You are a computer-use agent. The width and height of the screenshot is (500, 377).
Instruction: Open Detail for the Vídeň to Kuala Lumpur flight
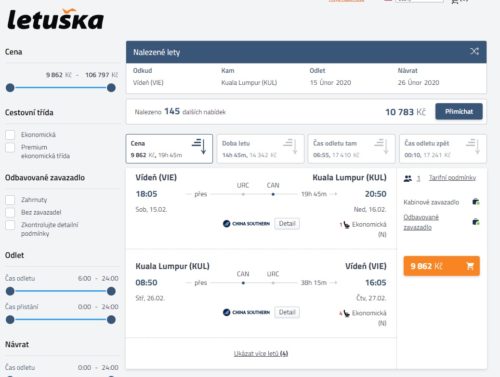pyautogui.click(x=287, y=223)
